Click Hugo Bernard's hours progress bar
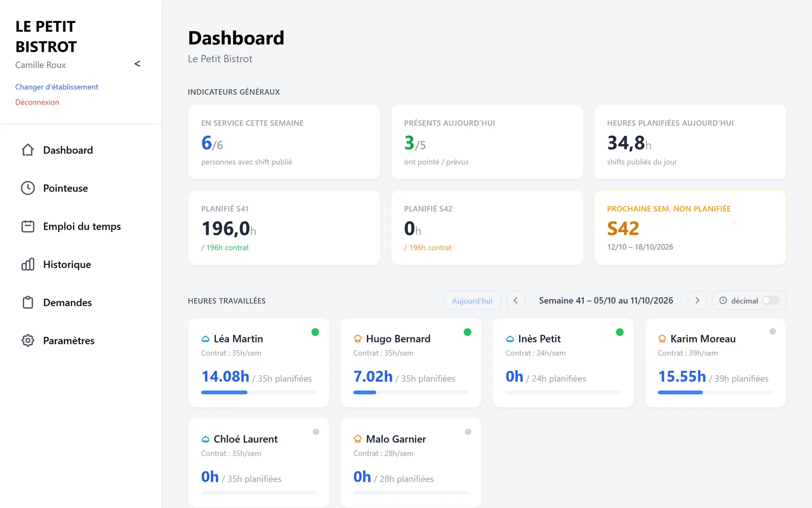The width and height of the screenshot is (812, 508). point(411,392)
